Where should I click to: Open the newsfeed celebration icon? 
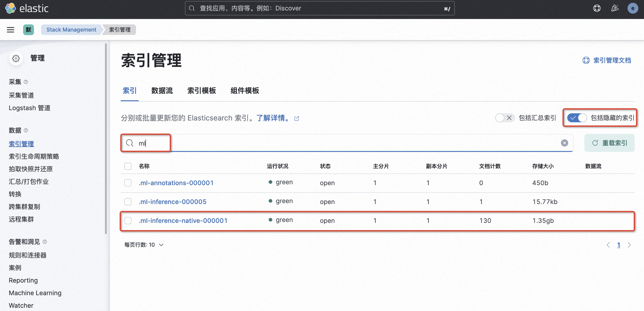pyautogui.click(x=615, y=8)
